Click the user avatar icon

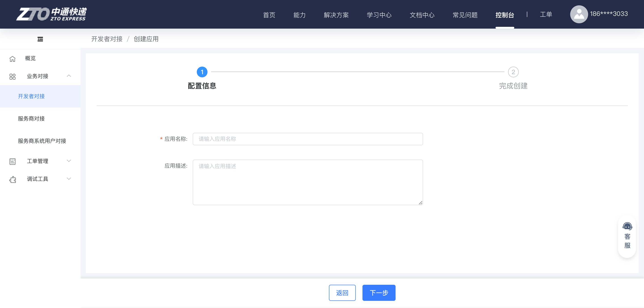[x=579, y=14]
